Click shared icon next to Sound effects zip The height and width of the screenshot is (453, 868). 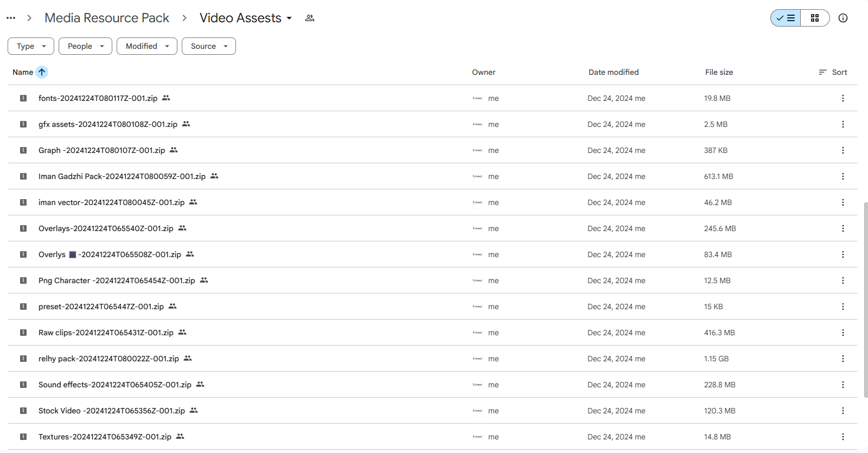[x=200, y=385]
